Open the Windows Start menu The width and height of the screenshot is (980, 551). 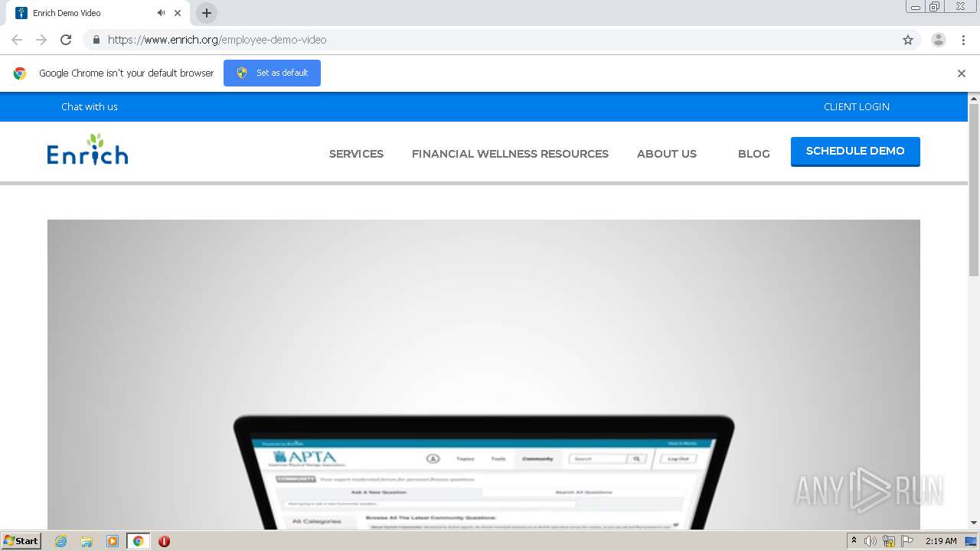coord(21,540)
